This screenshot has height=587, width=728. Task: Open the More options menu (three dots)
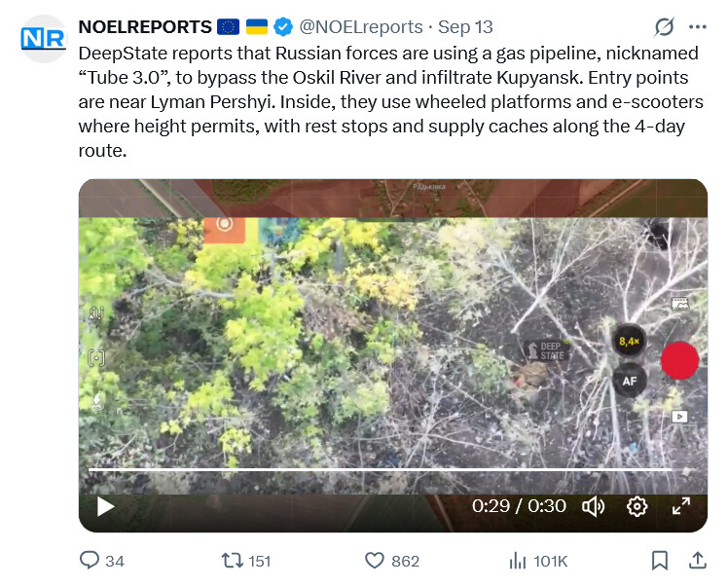(698, 27)
